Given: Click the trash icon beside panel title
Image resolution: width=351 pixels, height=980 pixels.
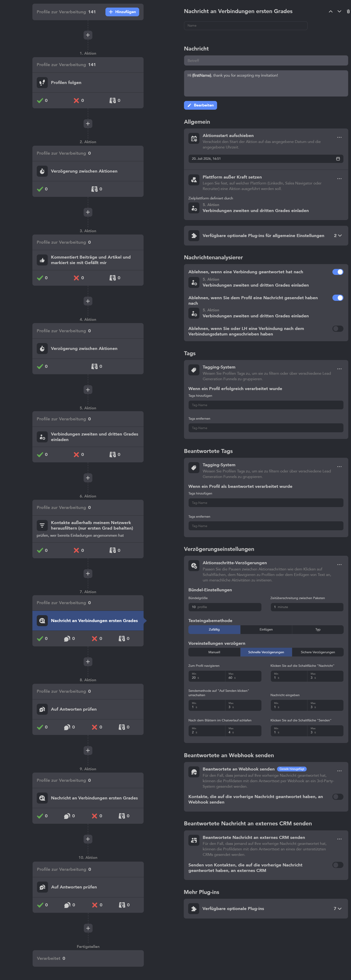Looking at the screenshot, I should click(348, 11).
